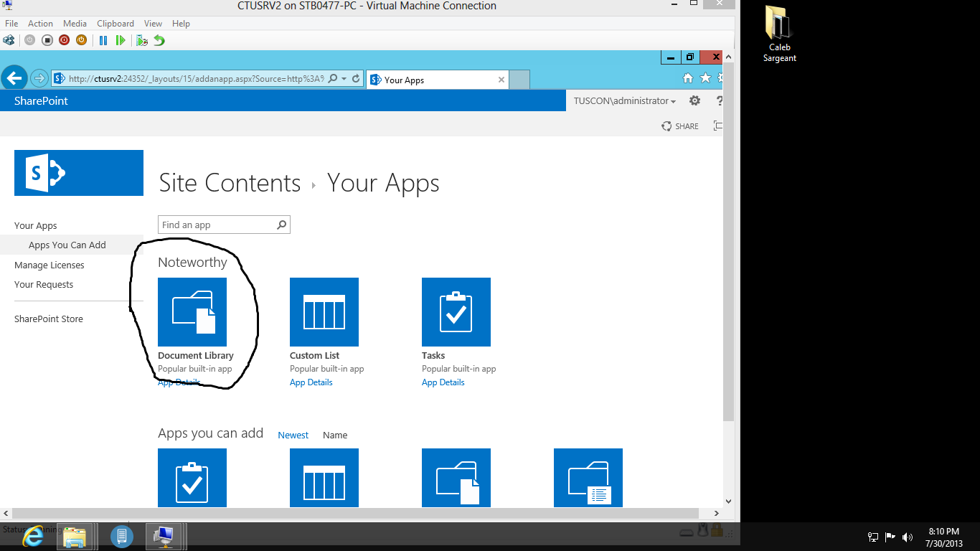The width and height of the screenshot is (980, 551).
Task: Open the Clipboard menu
Action: (116, 24)
